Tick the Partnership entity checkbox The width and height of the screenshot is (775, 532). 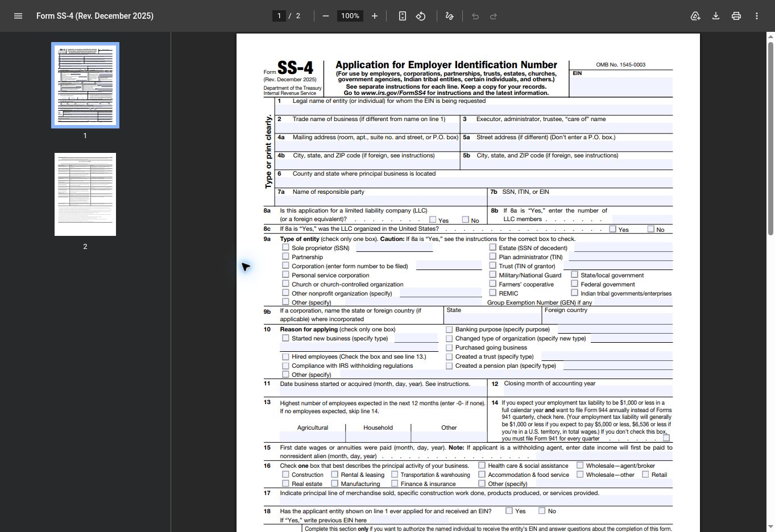pyautogui.click(x=285, y=256)
